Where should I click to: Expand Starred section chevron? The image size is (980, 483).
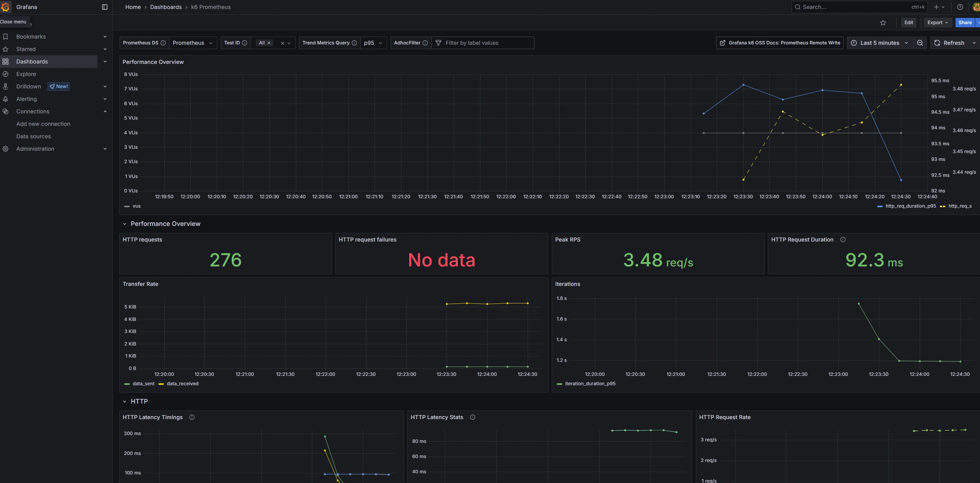(105, 49)
